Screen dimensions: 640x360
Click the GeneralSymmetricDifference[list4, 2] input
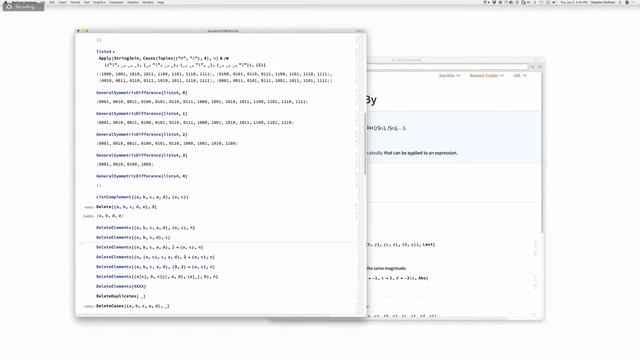142,134
